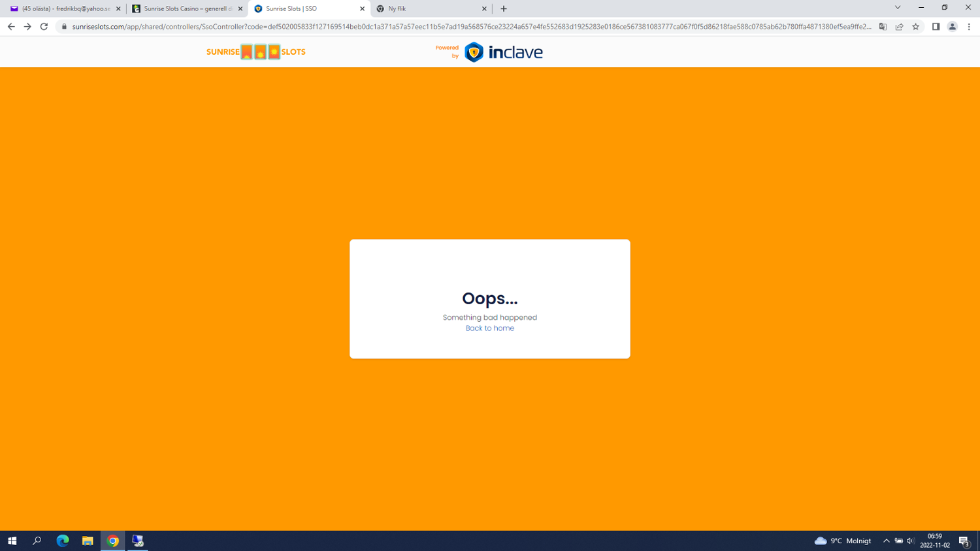Bookmark this page with star icon

click(916, 27)
